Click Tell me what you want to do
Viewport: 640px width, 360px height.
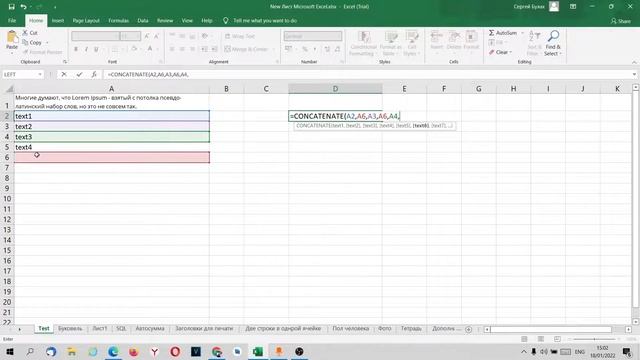click(264, 20)
